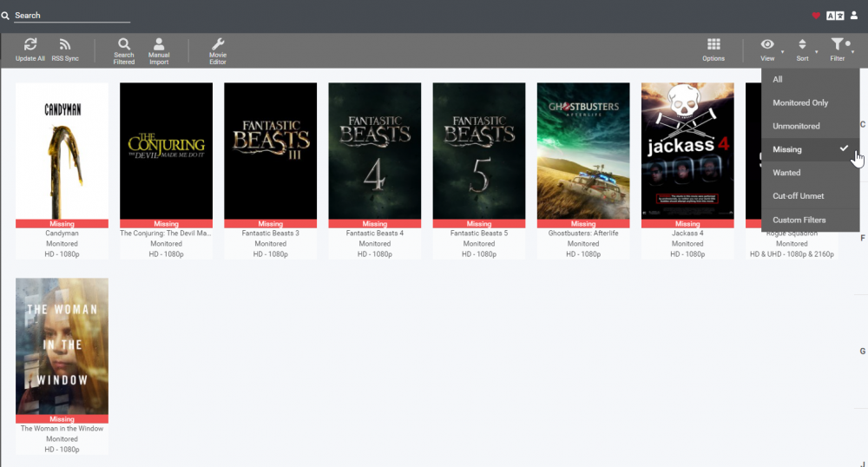Click 'HD & UHD - 1080p & 2160p' quality text
868x467 pixels.
coord(792,254)
